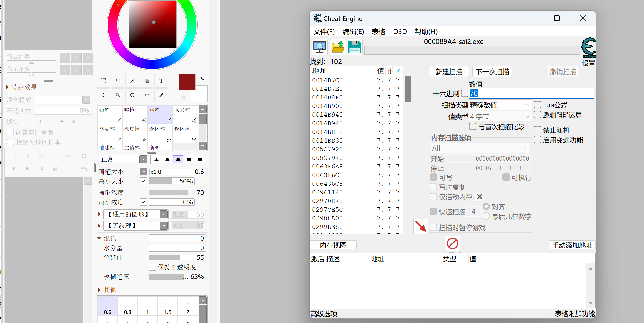Select the eyedropper color picker tool

(x=161, y=95)
